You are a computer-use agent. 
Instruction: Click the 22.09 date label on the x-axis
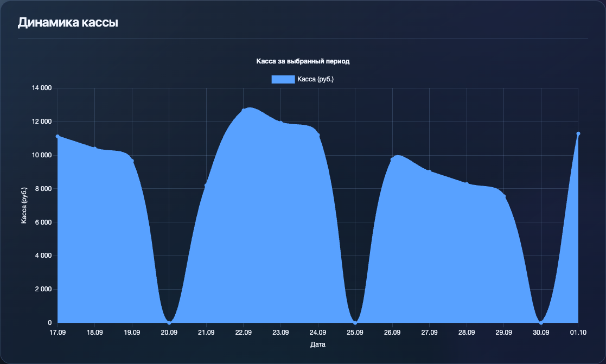pos(244,333)
